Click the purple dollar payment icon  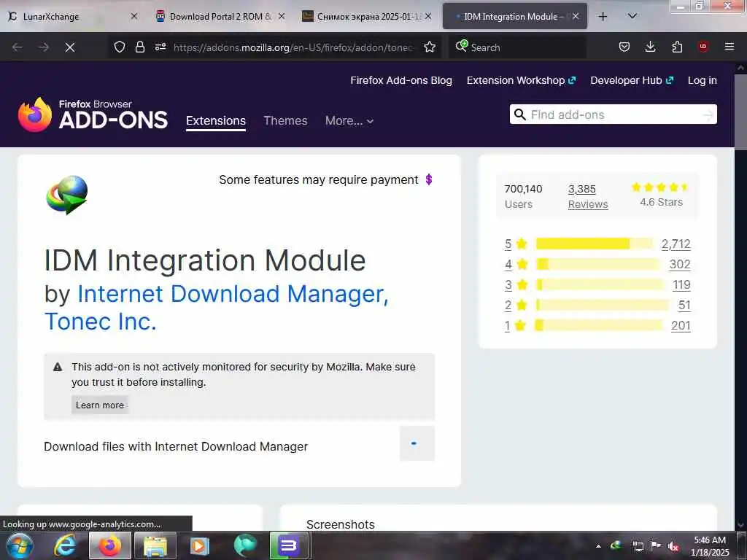pyautogui.click(x=429, y=179)
